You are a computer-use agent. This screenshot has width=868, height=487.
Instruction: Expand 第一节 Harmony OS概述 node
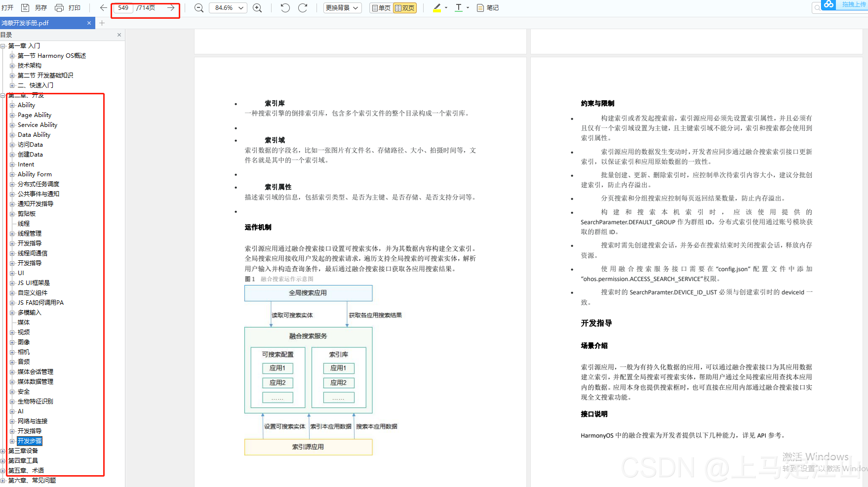(x=12, y=56)
